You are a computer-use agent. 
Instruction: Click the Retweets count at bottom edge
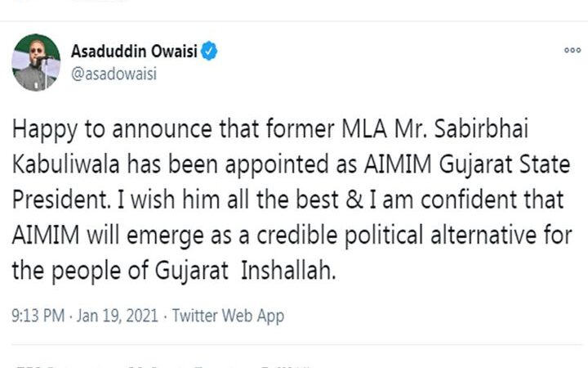click(57, 365)
